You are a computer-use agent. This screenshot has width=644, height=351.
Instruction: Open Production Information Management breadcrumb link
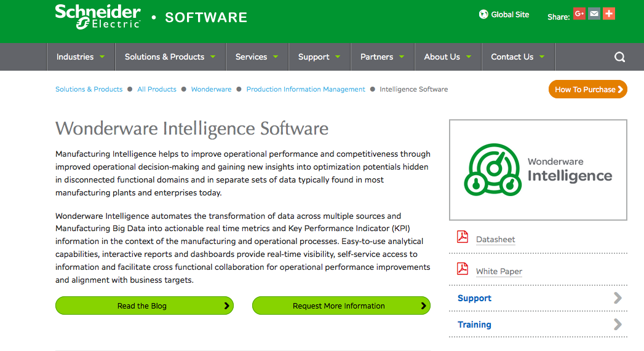pyautogui.click(x=306, y=89)
